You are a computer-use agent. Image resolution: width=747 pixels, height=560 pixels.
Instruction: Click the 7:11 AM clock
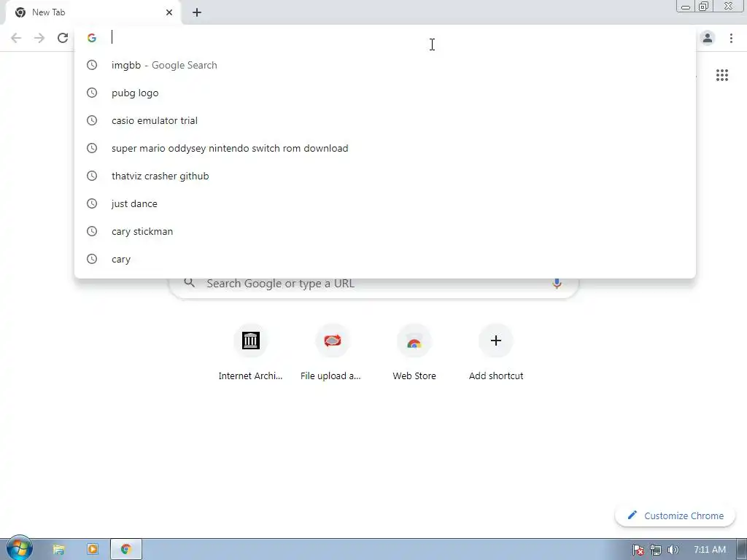coord(709,550)
